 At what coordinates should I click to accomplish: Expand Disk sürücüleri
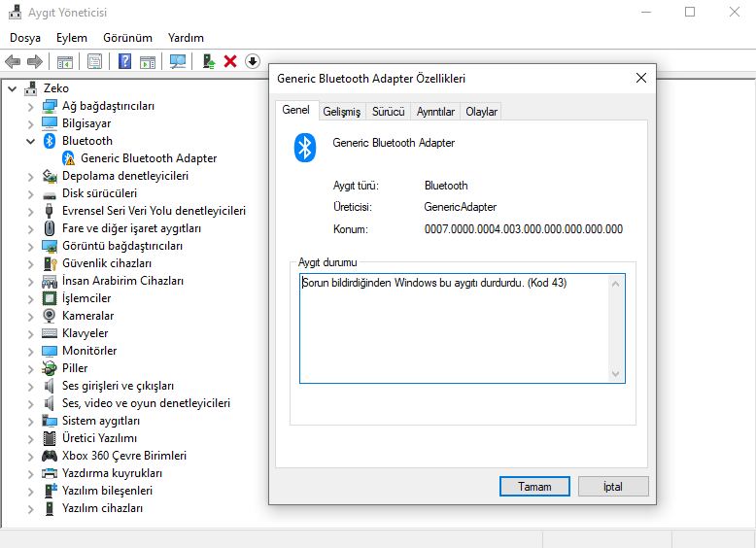point(30,193)
